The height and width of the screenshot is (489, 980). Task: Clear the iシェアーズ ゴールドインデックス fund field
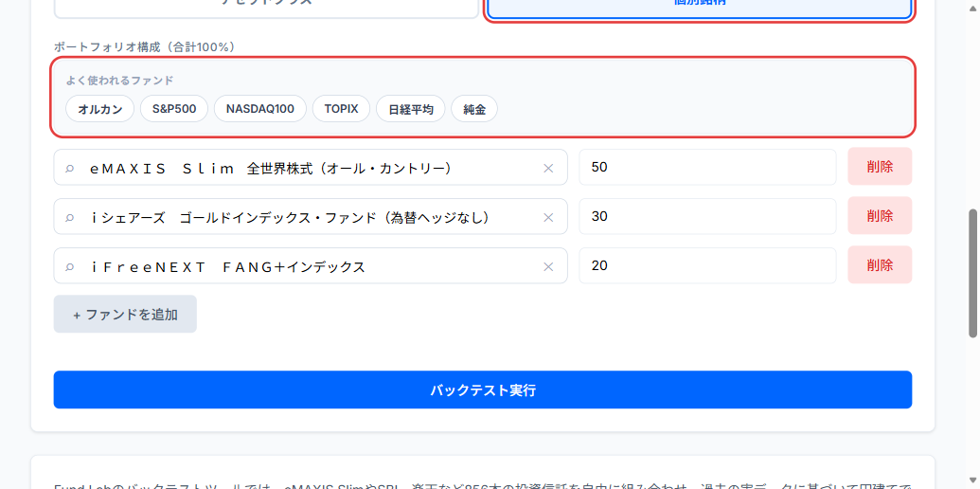pos(548,217)
